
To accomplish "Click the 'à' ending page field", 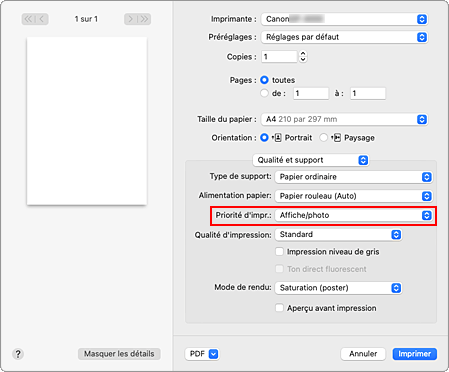I will pyautogui.click(x=368, y=93).
